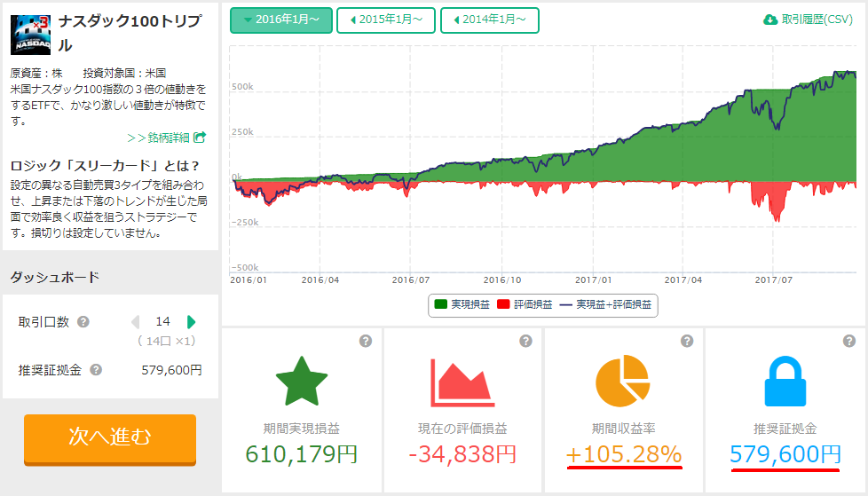Toggle the 実現益+評価損益 line legend entry
The height and width of the screenshot is (496, 868).
click(x=606, y=304)
